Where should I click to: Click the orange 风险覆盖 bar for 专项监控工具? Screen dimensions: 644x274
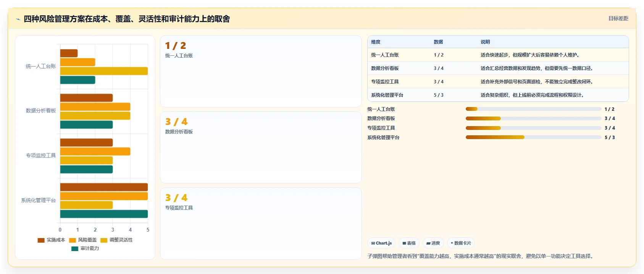[95, 151]
